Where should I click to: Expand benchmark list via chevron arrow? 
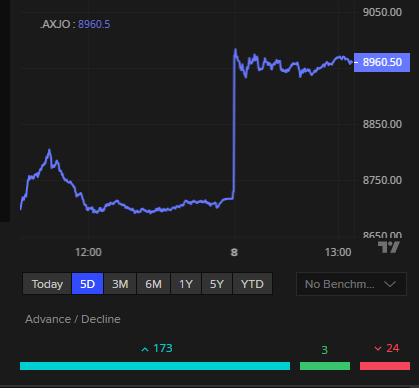coord(390,284)
